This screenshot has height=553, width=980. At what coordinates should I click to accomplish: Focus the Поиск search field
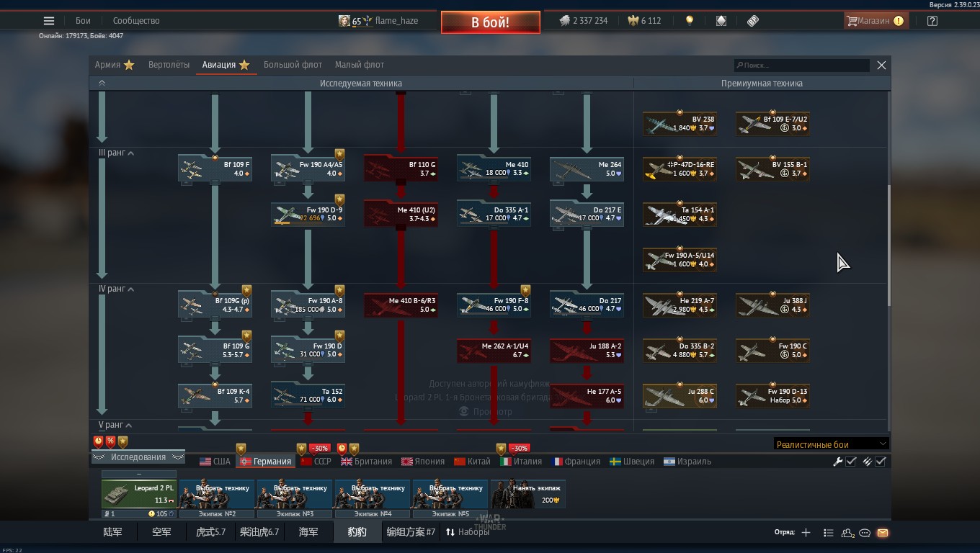(801, 65)
